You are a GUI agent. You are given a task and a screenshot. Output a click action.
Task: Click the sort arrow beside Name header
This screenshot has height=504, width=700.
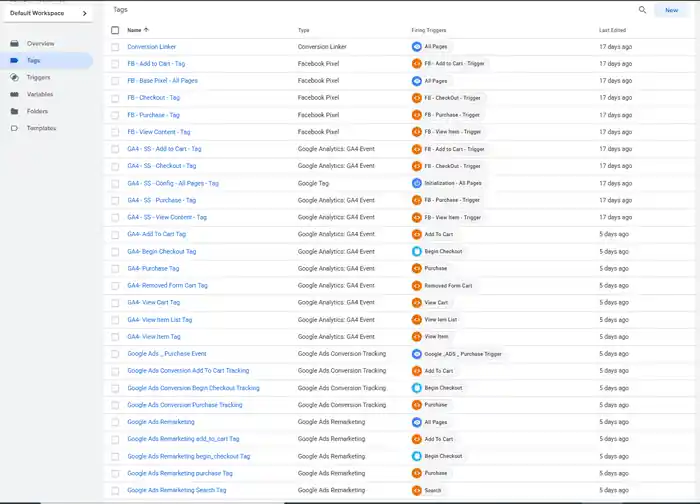(146, 30)
